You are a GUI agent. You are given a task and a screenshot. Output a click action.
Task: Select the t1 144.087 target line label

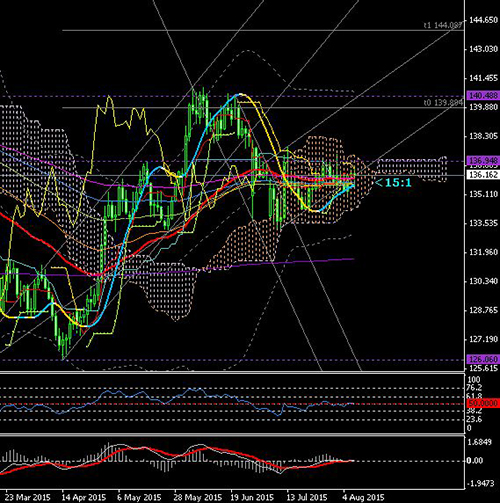443,25
